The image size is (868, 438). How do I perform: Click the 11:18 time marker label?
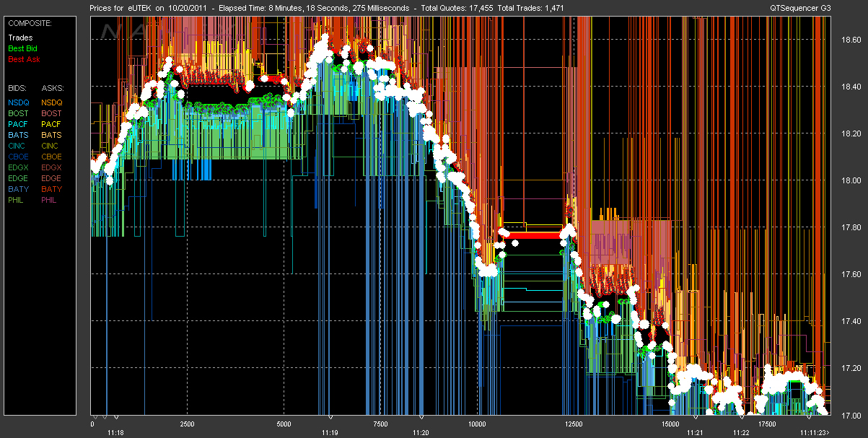click(115, 432)
